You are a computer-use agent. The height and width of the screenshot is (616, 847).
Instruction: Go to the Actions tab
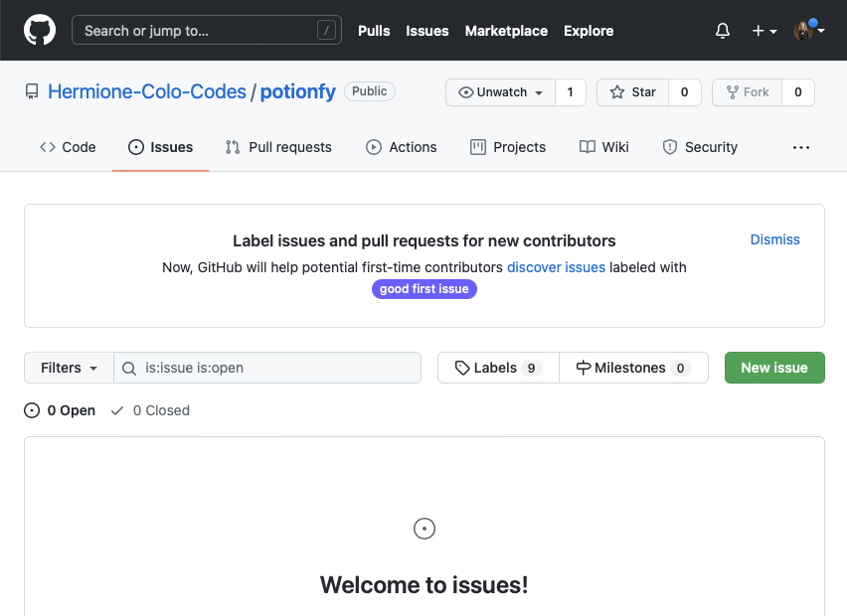point(402,147)
